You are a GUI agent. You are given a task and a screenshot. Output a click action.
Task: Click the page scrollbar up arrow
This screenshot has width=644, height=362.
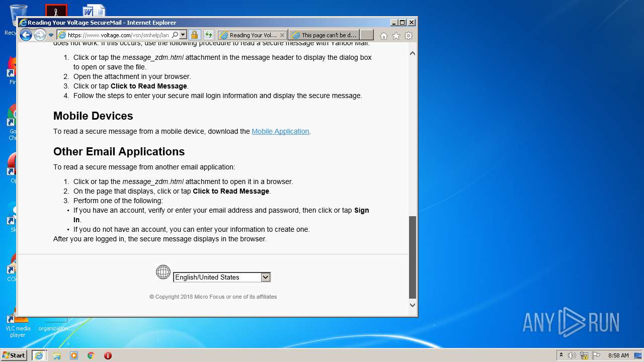[413, 53]
